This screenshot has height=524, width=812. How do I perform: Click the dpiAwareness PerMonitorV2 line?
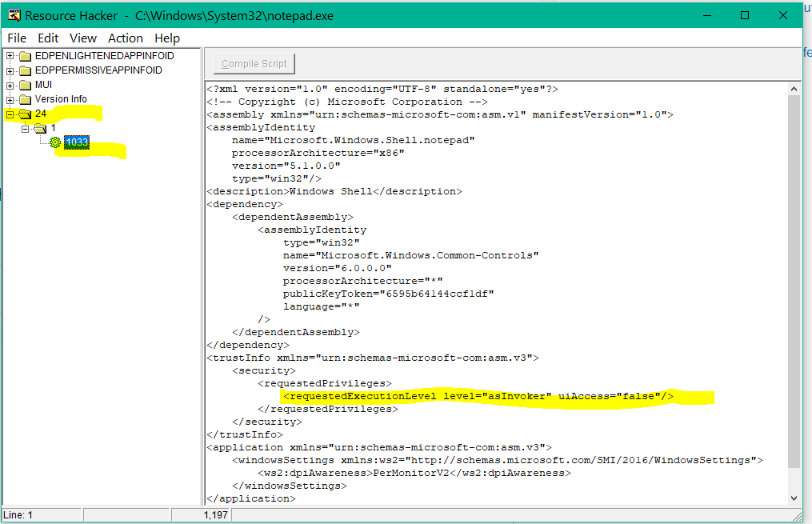coord(414,474)
